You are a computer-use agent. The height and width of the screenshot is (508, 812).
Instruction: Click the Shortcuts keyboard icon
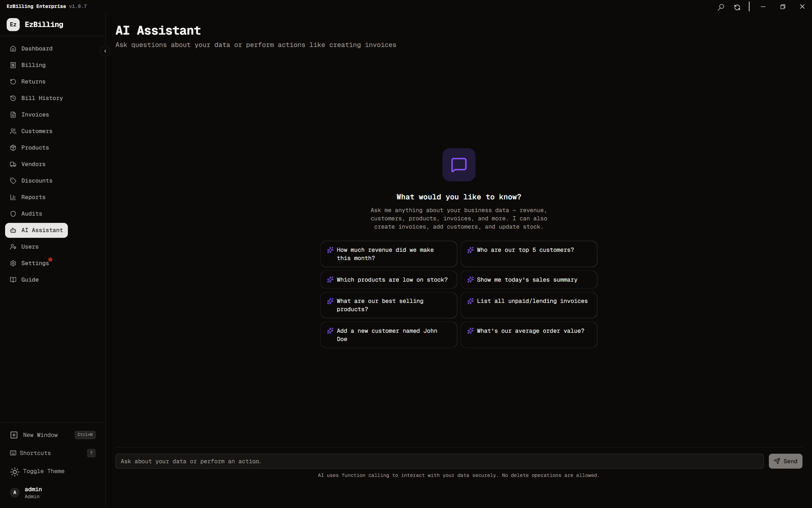click(x=13, y=453)
